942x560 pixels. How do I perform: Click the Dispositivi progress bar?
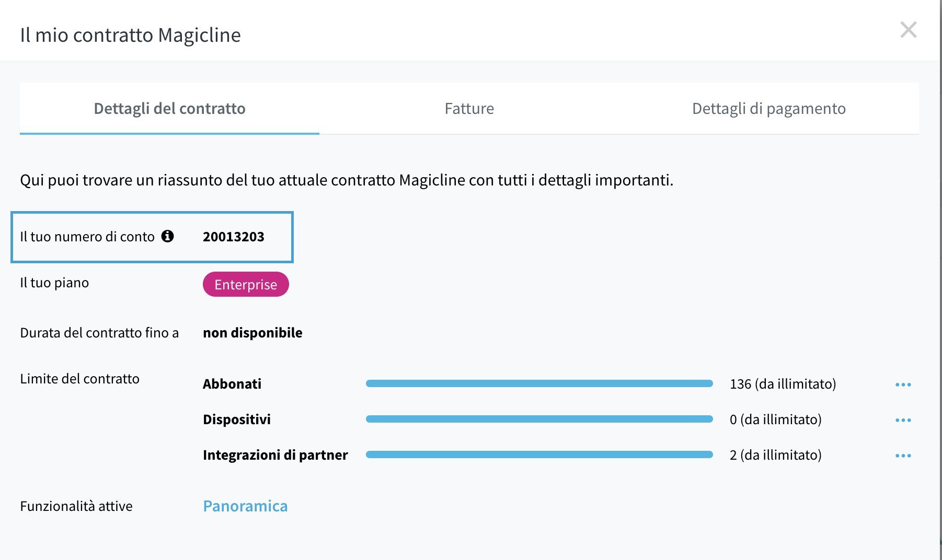539,419
